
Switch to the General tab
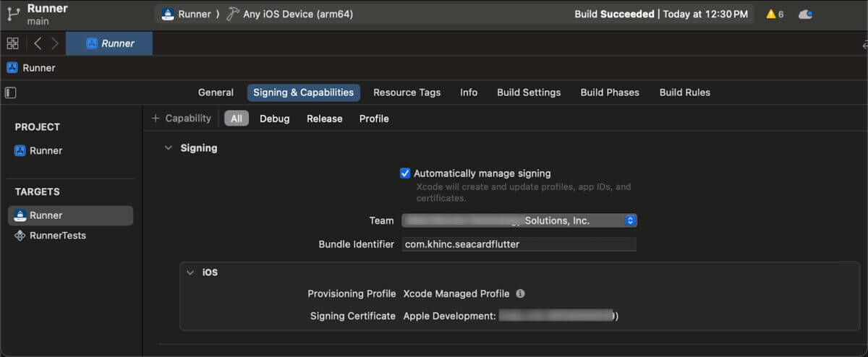coord(216,93)
